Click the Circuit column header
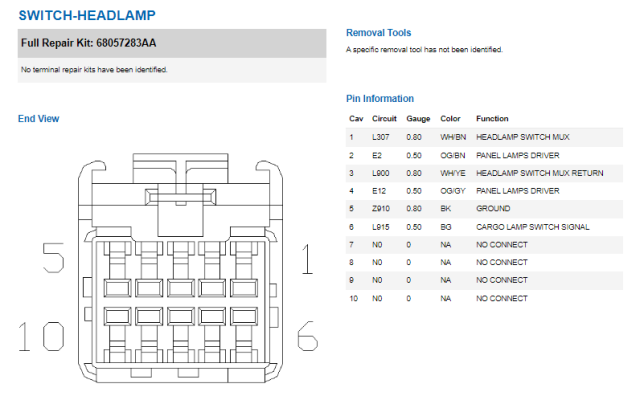The height and width of the screenshot is (400, 644). (x=384, y=119)
